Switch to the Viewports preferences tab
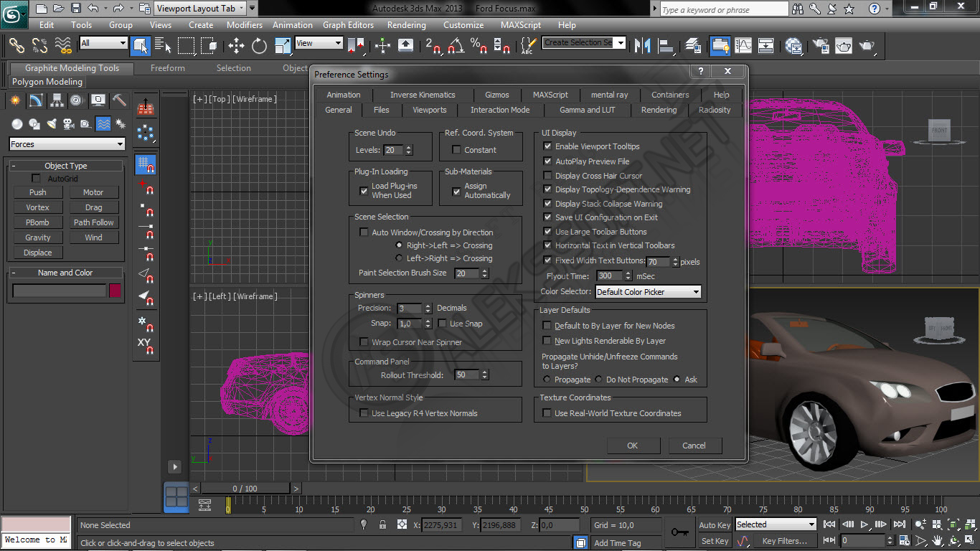This screenshot has height=551, width=980. [x=430, y=110]
